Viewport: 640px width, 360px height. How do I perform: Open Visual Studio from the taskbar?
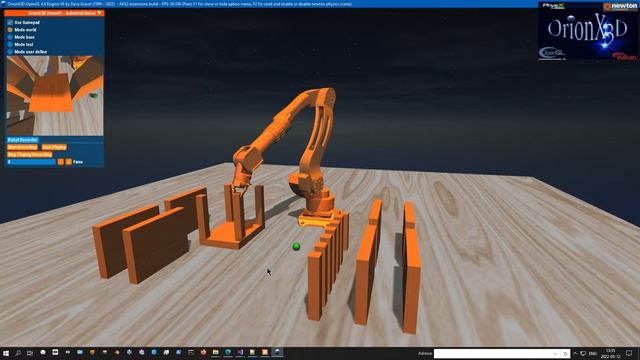[x=240, y=353]
